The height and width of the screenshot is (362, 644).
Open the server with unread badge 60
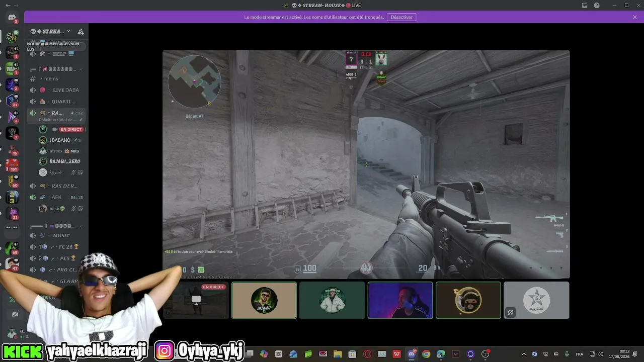(12, 180)
